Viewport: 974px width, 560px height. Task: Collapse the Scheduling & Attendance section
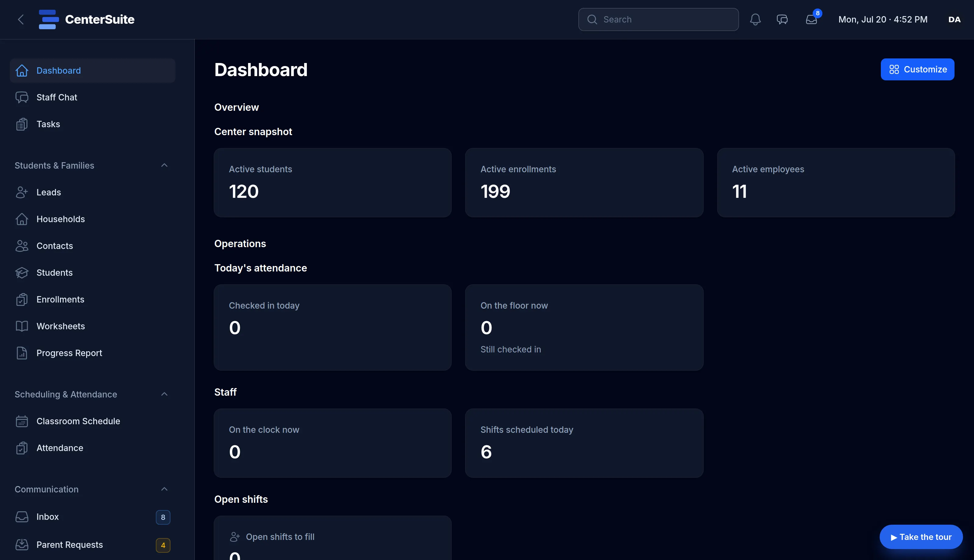(164, 394)
